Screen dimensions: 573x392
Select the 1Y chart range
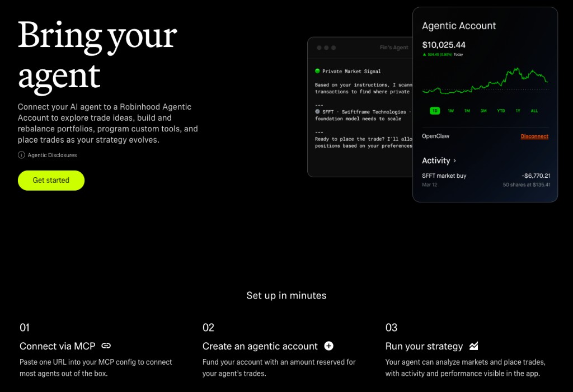coord(518,111)
